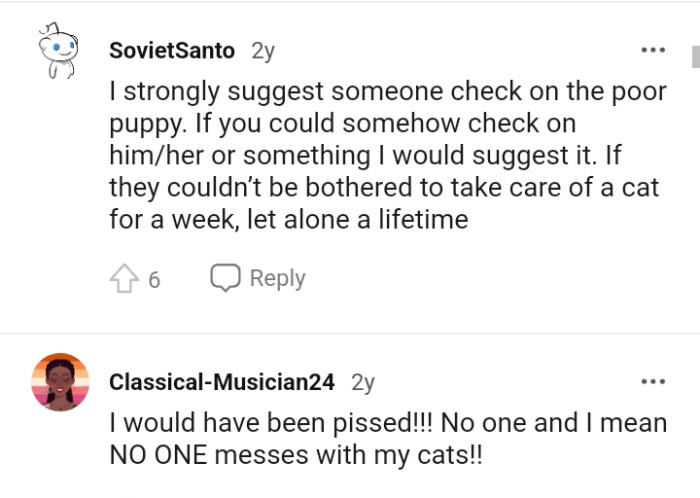
Task: Click the 2y timestamp beside SovietSanto
Action: (263, 50)
